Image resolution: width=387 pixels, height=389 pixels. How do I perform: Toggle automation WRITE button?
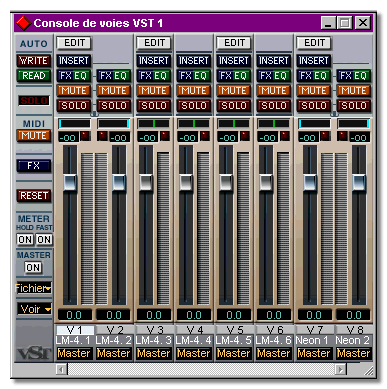click(34, 61)
